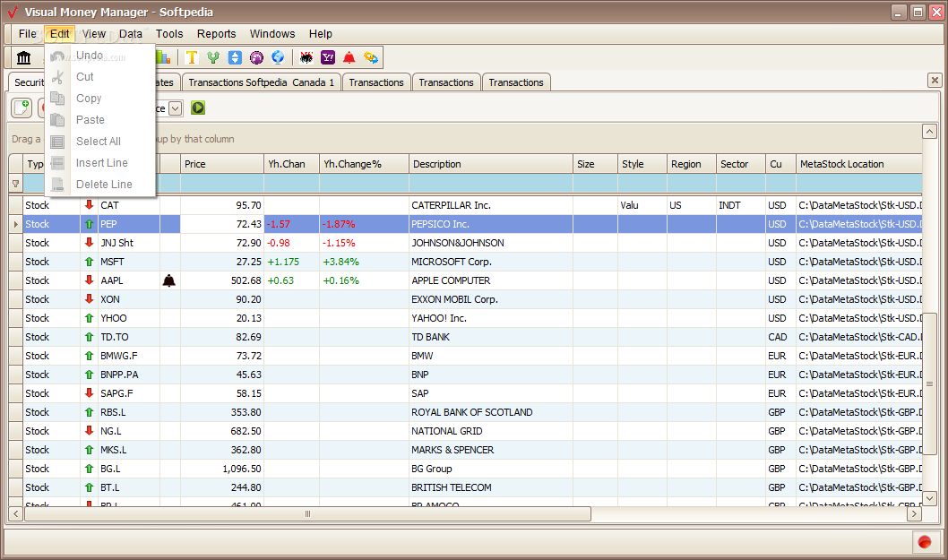Image resolution: width=948 pixels, height=560 pixels.
Task: Click the red alarm bell toolbar icon
Action: pos(349,57)
